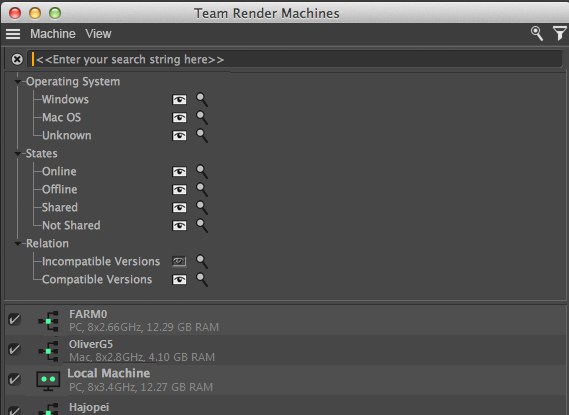Click magnifier icon beside Not Shared
This screenshot has width=569, height=415.
pyautogui.click(x=202, y=225)
